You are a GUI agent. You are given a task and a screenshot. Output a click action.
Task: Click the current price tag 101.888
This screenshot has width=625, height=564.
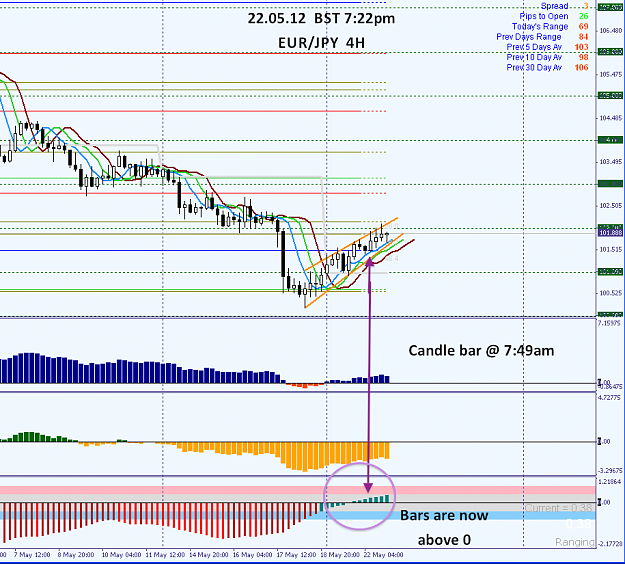(x=611, y=233)
